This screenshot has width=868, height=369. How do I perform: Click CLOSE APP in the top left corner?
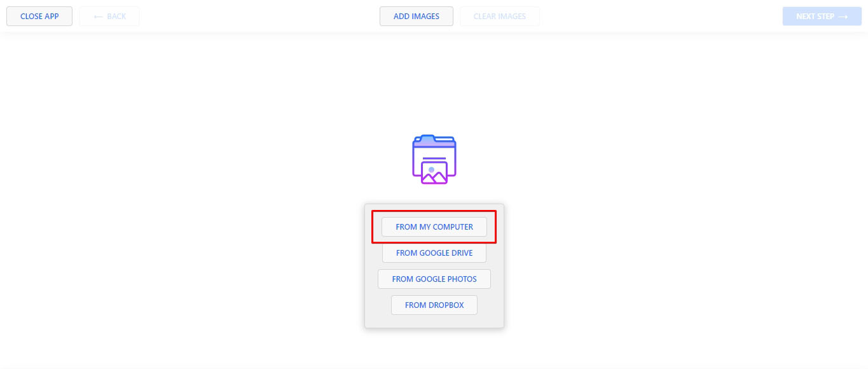(39, 16)
